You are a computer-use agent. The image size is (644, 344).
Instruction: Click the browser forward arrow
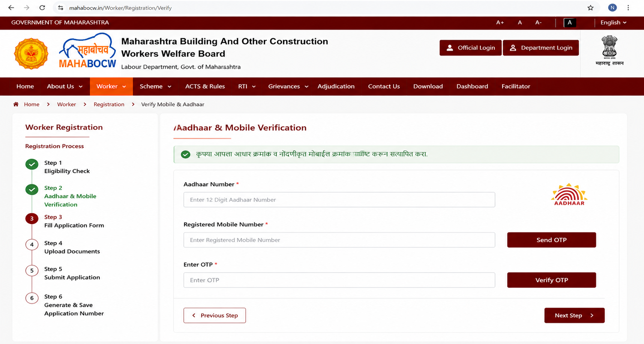click(27, 8)
